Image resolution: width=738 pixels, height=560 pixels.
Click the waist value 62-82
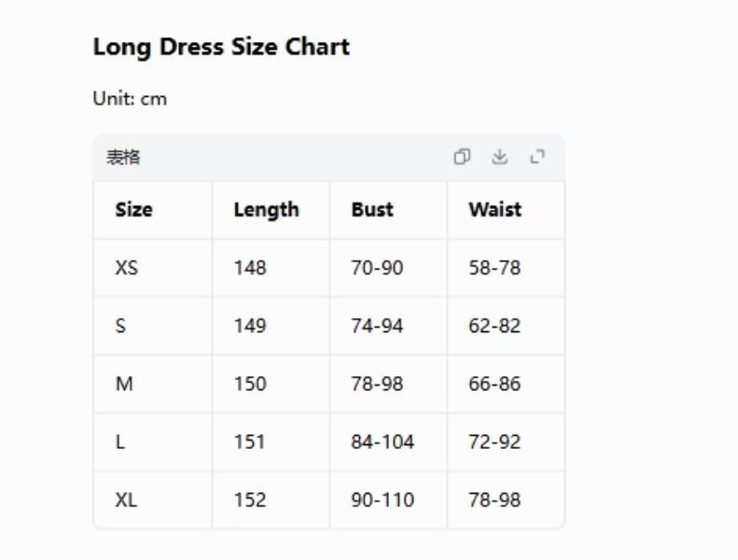pos(494,326)
